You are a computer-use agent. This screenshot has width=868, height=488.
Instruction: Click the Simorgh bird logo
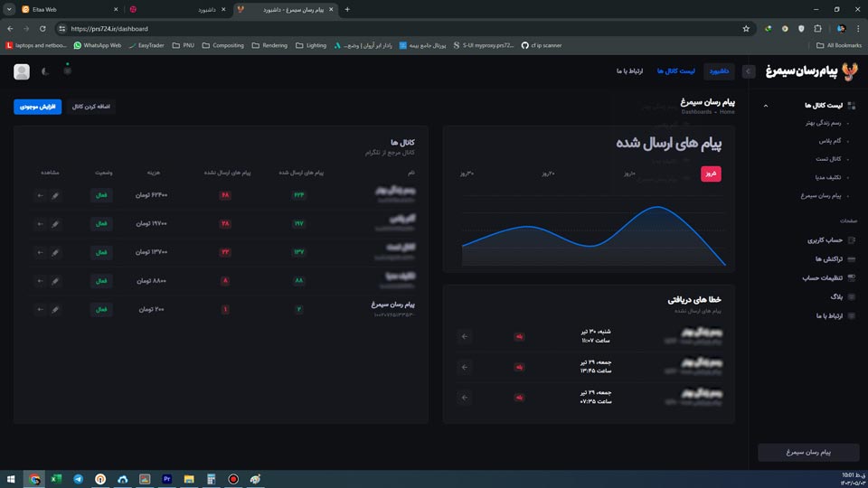850,71
